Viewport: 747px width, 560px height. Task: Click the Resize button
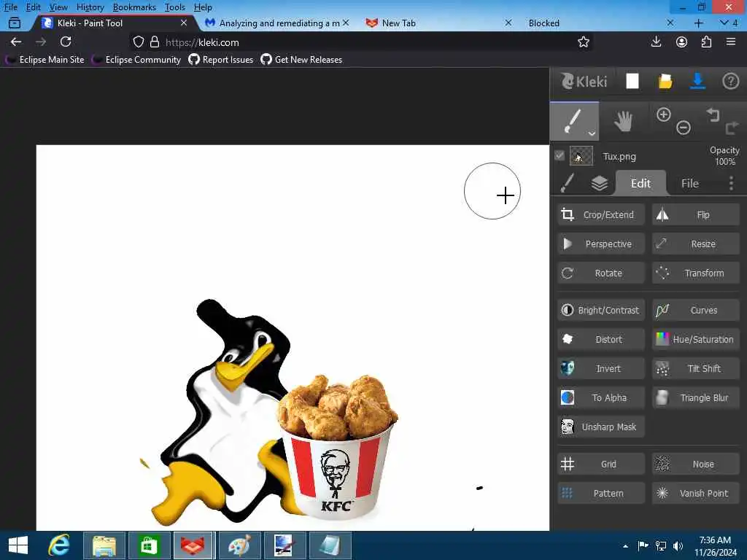tap(695, 244)
